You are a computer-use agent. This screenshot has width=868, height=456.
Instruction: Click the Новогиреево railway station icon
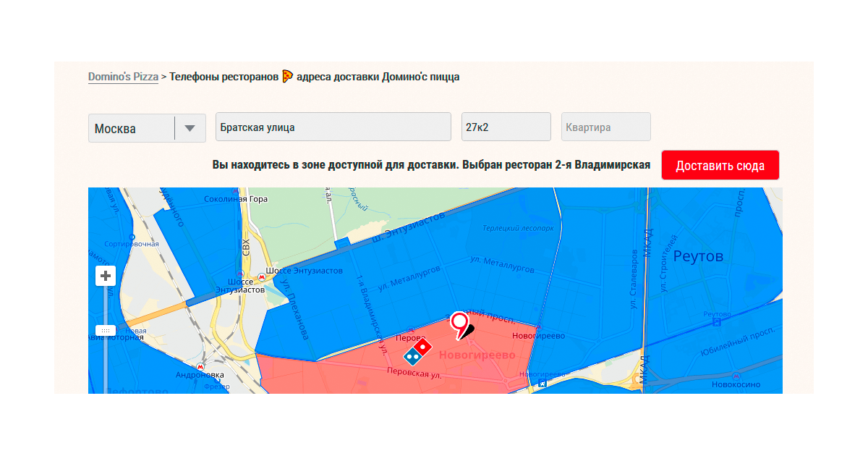point(542,384)
